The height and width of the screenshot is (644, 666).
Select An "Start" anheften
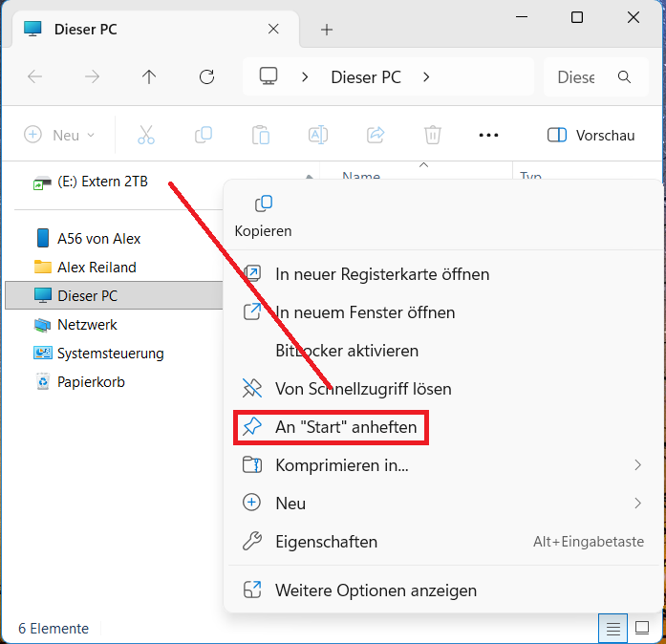click(443, 427)
